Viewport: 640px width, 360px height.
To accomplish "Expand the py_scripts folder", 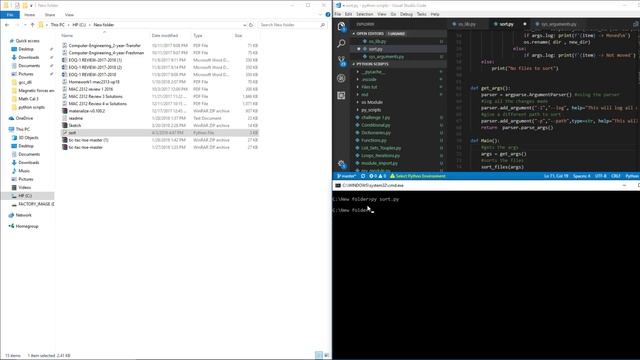I will tap(371, 110).
